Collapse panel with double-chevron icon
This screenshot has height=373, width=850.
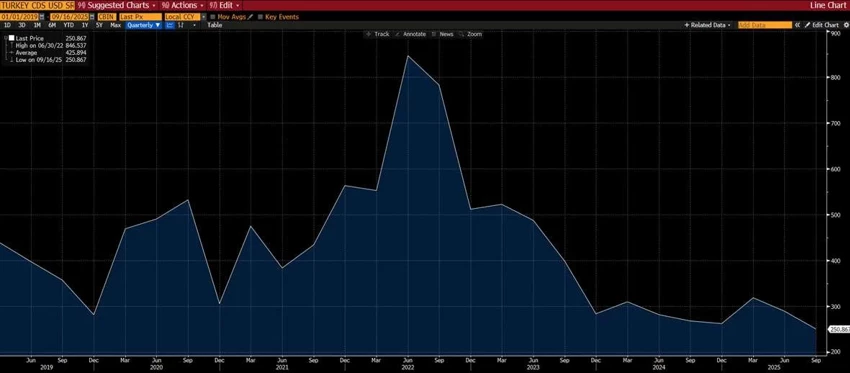[x=797, y=25]
